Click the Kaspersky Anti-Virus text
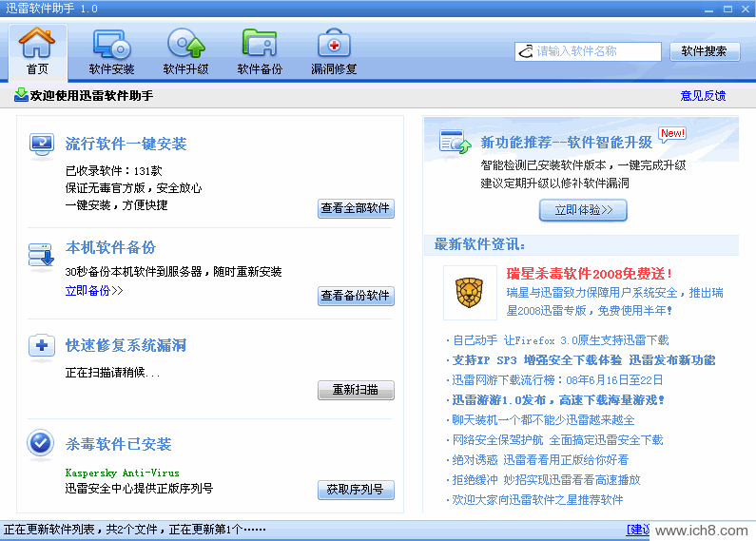Viewport: 756px width, 541px height. pyautogui.click(x=123, y=473)
